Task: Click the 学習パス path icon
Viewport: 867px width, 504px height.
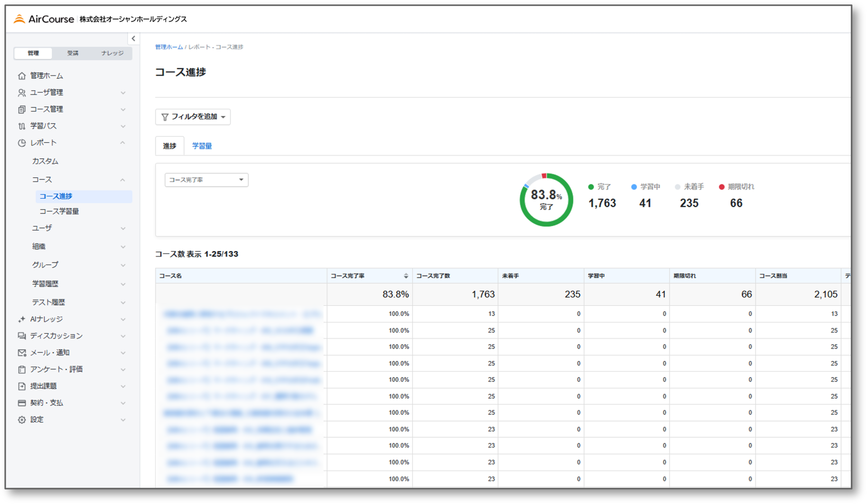Action: tap(21, 126)
